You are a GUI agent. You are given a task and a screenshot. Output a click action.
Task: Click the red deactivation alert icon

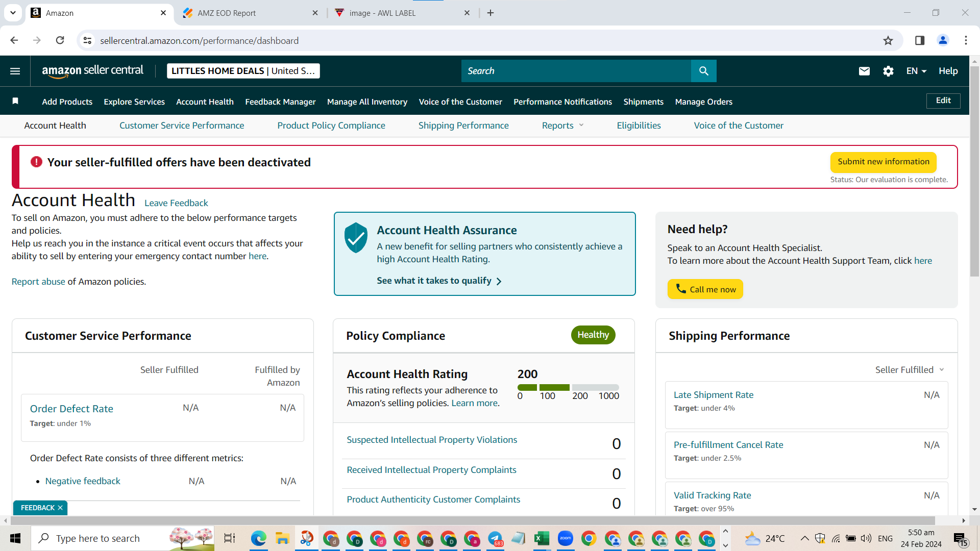pos(36,162)
